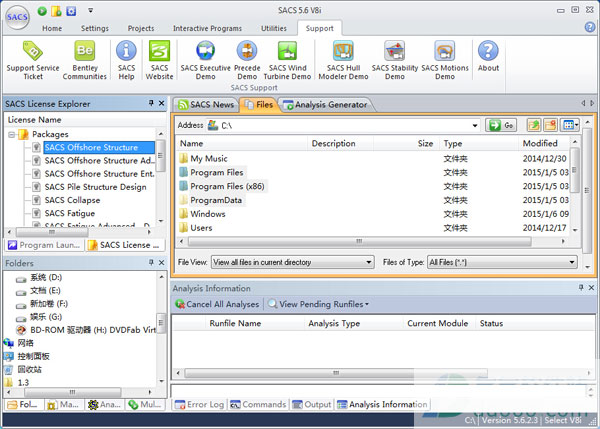Image resolution: width=600 pixels, height=429 pixels.
Task: Click Select V8i in status bar
Action: pos(562,420)
